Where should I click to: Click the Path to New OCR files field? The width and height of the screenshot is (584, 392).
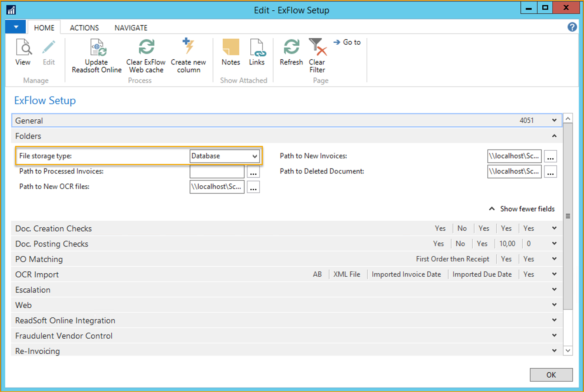click(217, 187)
